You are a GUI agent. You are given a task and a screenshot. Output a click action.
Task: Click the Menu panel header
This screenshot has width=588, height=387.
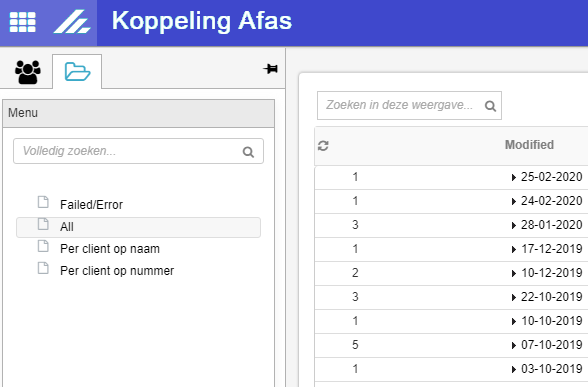pyautogui.click(x=138, y=113)
